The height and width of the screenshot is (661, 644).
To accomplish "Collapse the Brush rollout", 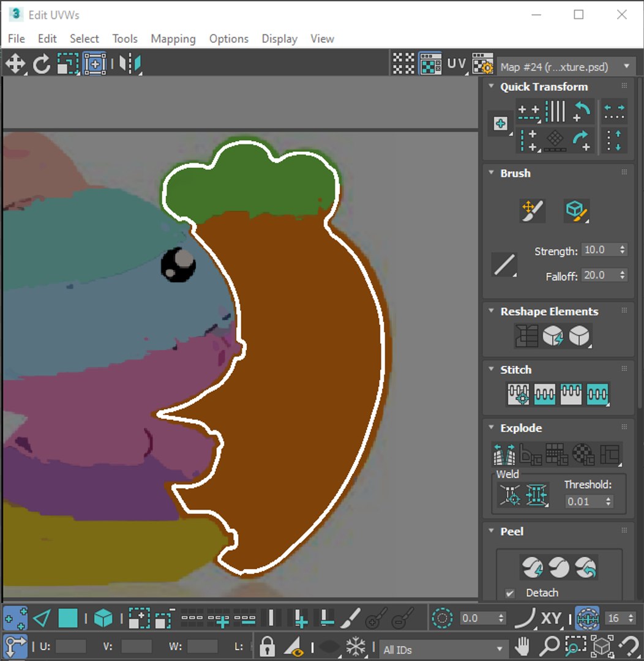I will (491, 173).
